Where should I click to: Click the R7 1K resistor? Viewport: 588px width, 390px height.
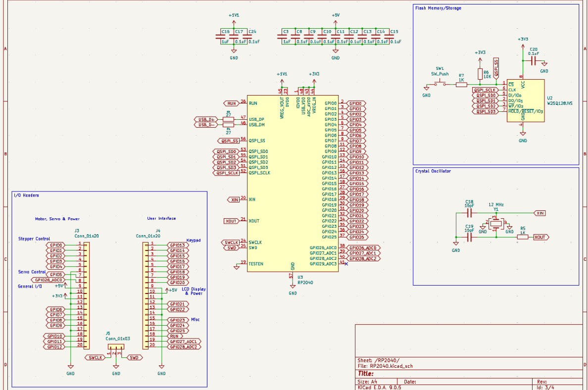[461, 85]
